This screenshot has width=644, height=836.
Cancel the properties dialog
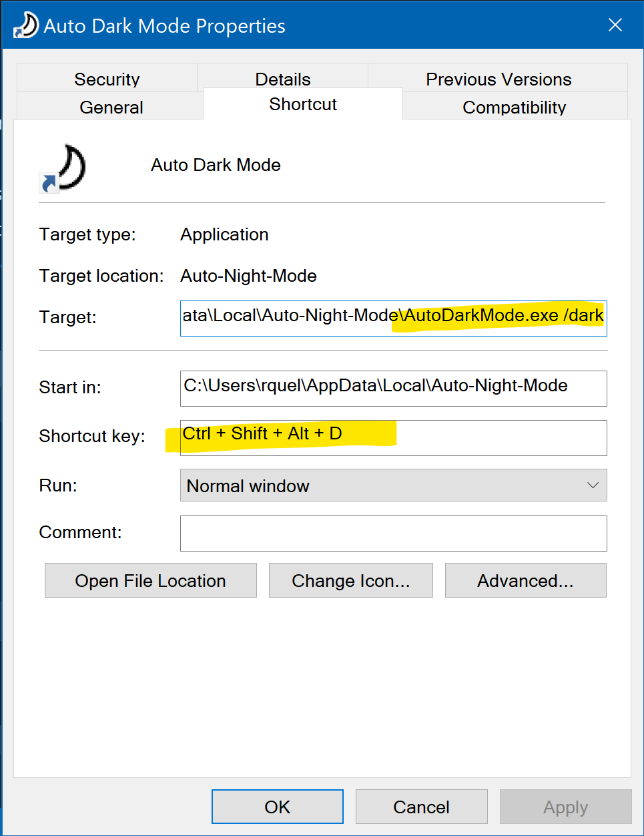coord(421,806)
